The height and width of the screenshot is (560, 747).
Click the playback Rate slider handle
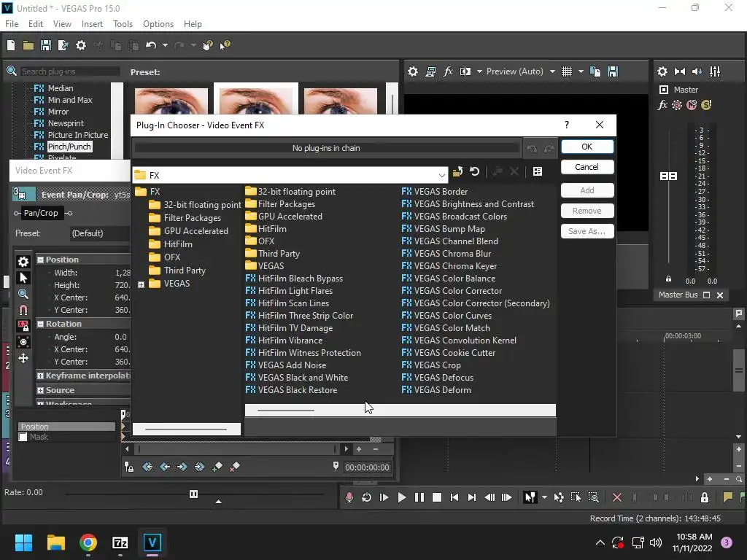click(193, 494)
